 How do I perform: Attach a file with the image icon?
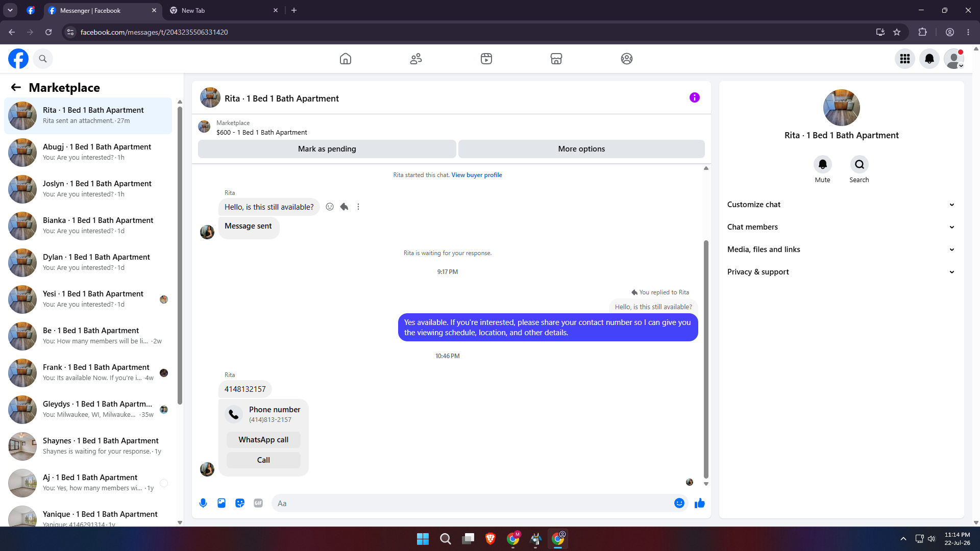pyautogui.click(x=222, y=503)
